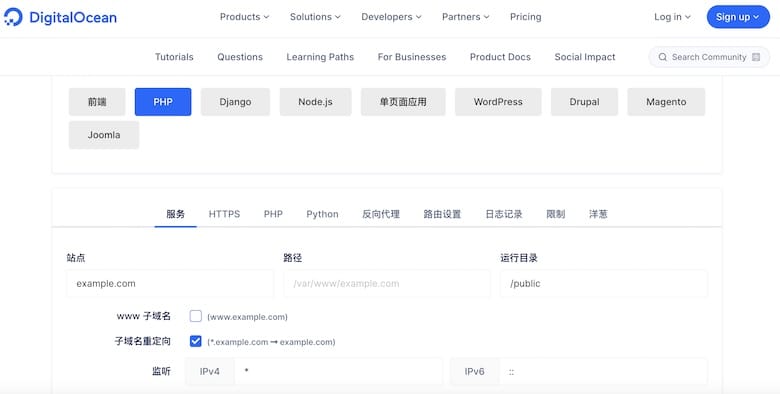Click the 运行目录 field with /public
780x394 pixels.
point(604,284)
